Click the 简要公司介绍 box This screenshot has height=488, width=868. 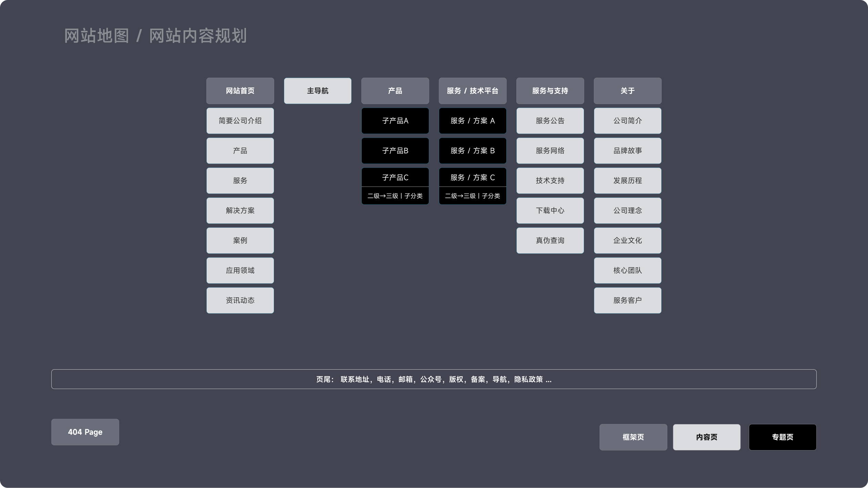click(x=240, y=121)
